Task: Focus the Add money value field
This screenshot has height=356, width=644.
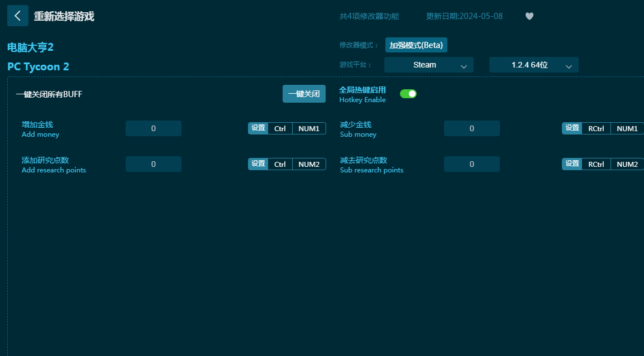Action: pyautogui.click(x=154, y=128)
